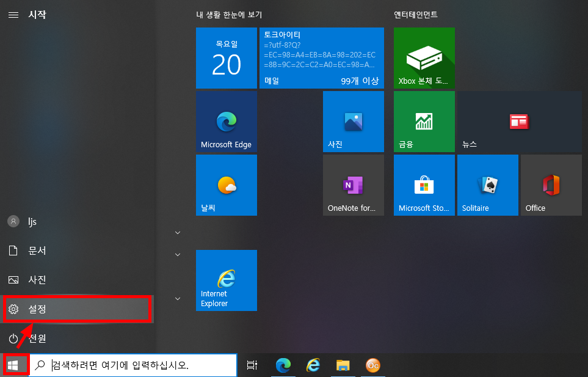Open the 날씨 weather tile
588x377 pixels.
pos(226,185)
